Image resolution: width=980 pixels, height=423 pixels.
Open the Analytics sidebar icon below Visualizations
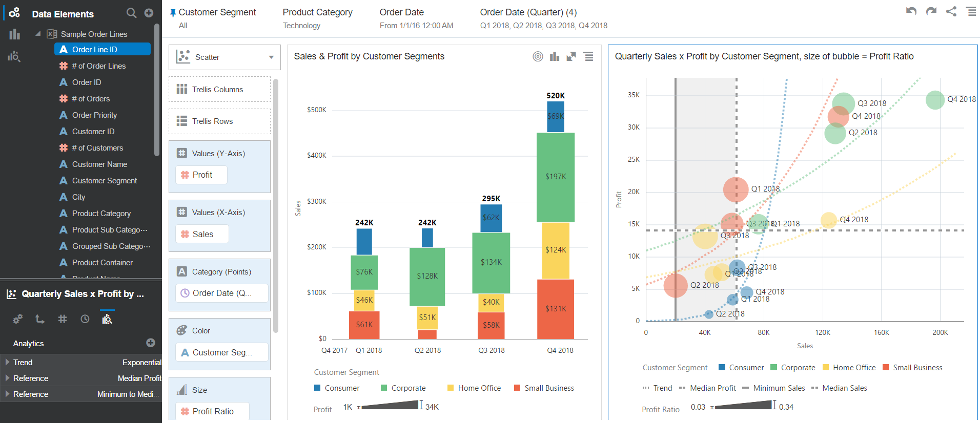[x=14, y=56]
